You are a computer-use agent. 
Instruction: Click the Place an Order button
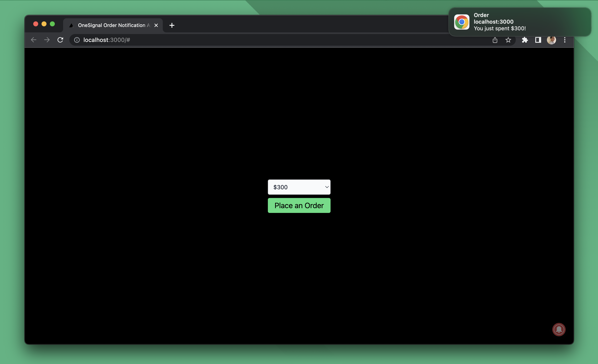pos(299,205)
